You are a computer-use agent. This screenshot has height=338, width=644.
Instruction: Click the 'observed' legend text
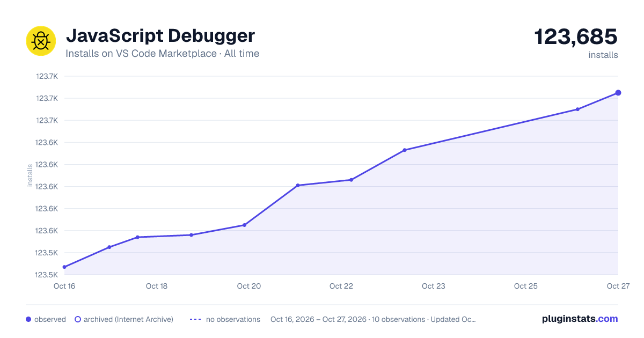[x=50, y=319]
